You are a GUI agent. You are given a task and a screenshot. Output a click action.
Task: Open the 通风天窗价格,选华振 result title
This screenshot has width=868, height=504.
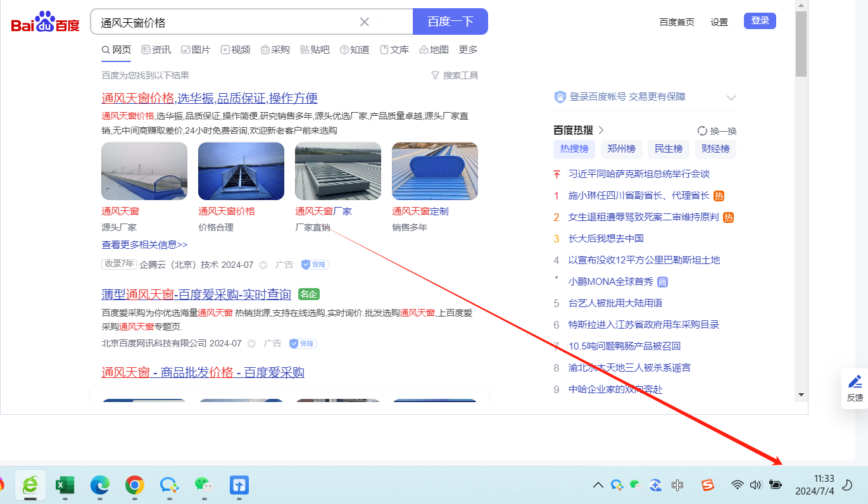click(210, 98)
